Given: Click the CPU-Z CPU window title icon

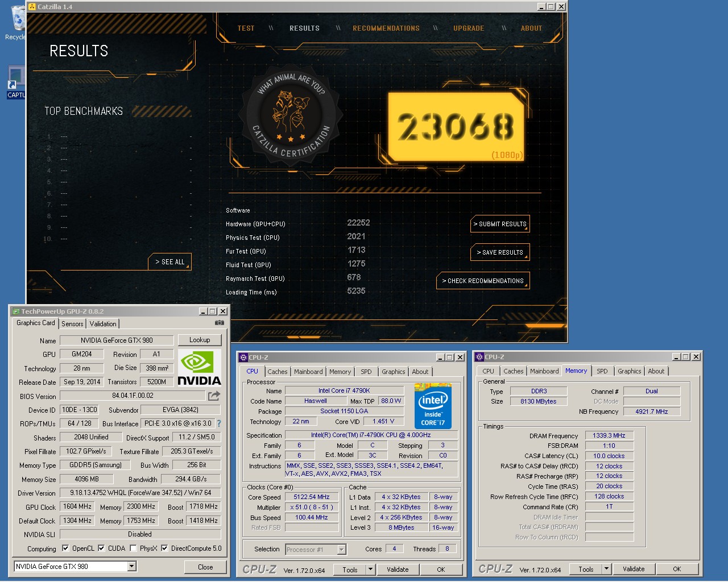Looking at the screenshot, I should pyautogui.click(x=243, y=357).
